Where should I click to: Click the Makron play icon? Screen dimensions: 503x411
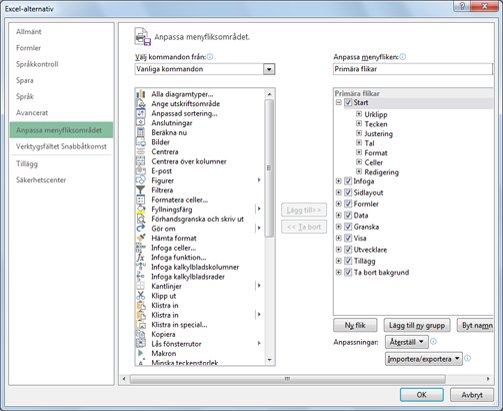tap(141, 353)
